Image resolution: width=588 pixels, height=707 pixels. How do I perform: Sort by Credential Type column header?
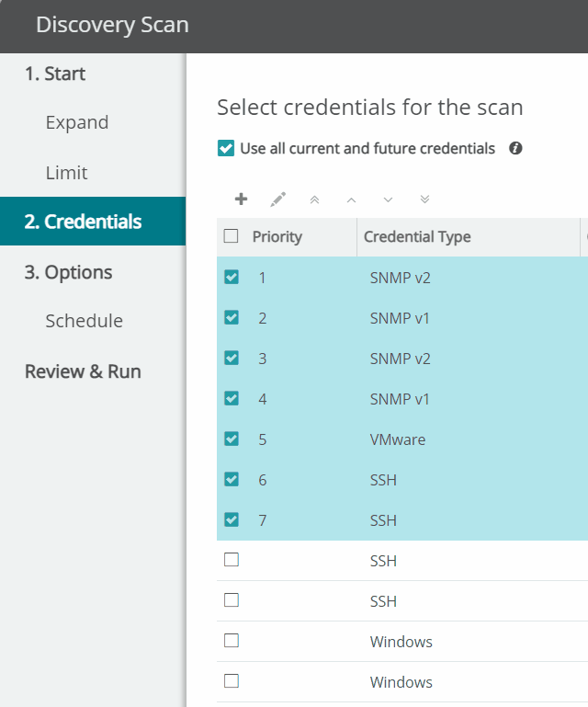(x=417, y=236)
